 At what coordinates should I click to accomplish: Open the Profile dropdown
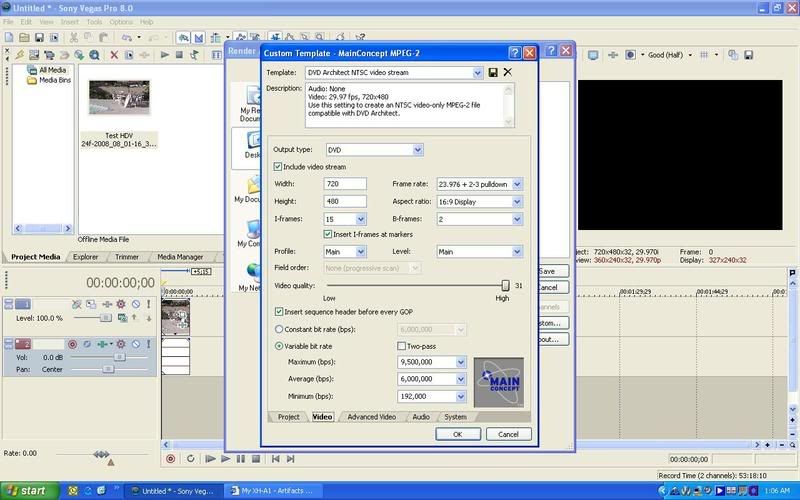[361, 252]
